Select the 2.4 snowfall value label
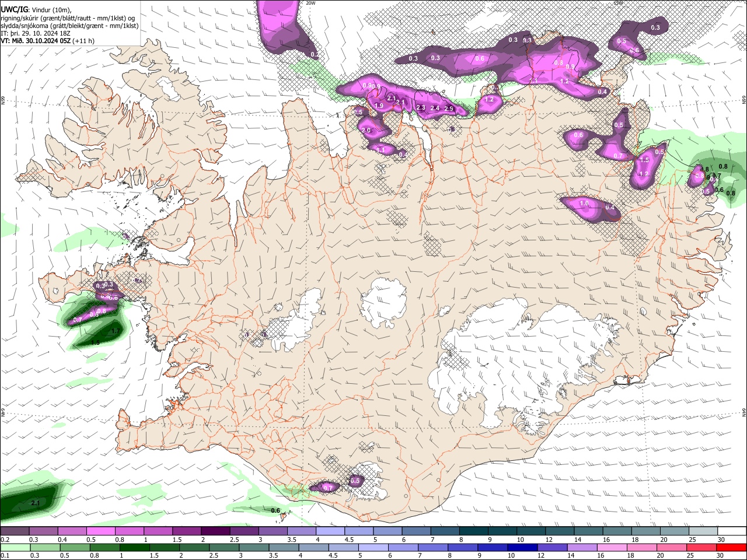The width and height of the screenshot is (747, 560). (x=435, y=108)
